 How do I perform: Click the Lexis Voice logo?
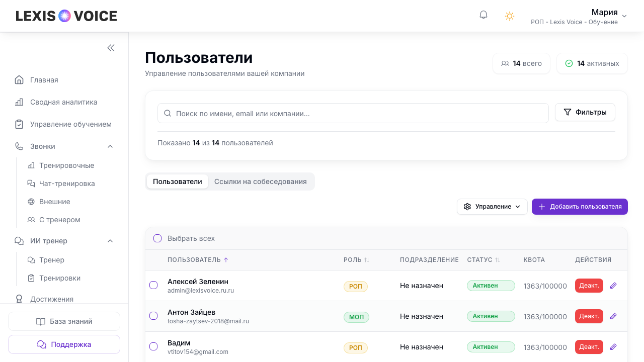click(x=66, y=16)
